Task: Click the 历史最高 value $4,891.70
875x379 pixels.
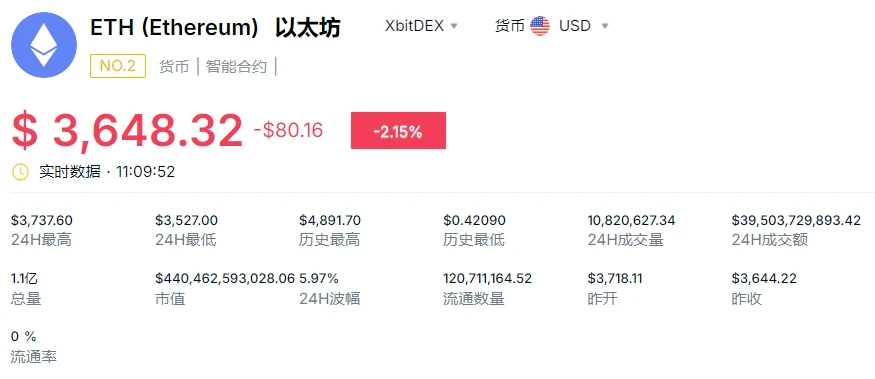Action: tap(330, 220)
